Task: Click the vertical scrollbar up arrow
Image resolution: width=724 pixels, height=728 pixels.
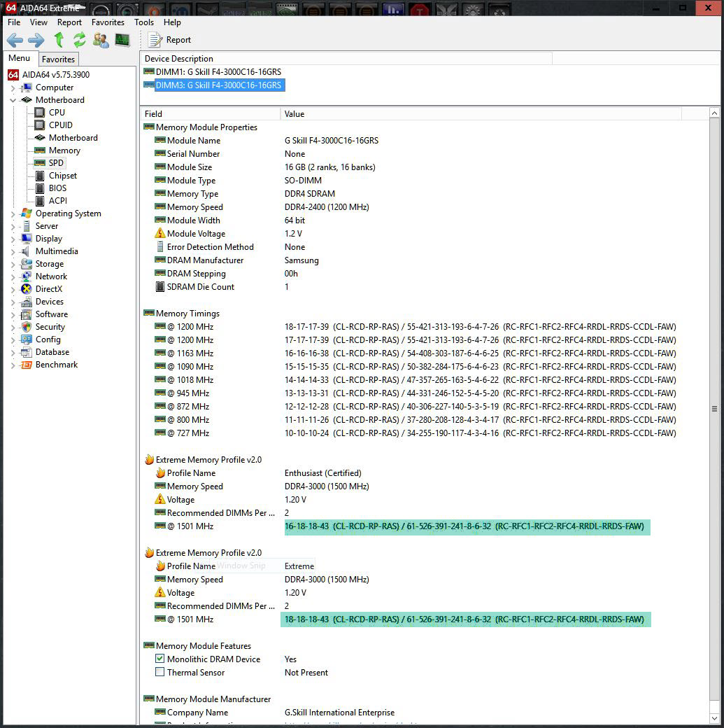Action: pyautogui.click(x=715, y=113)
